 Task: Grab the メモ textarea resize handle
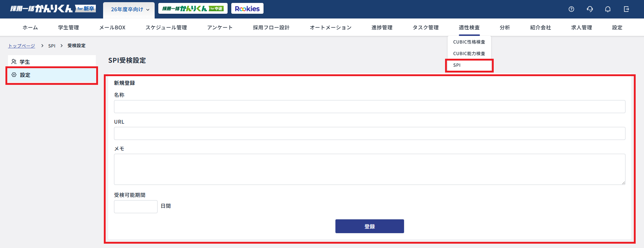(623, 183)
